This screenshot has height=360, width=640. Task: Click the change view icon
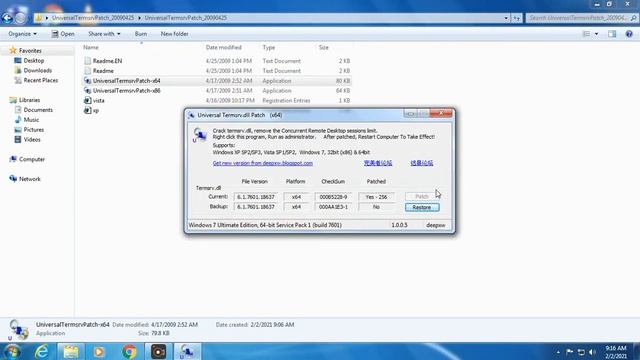pyautogui.click(x=586, y=34)
